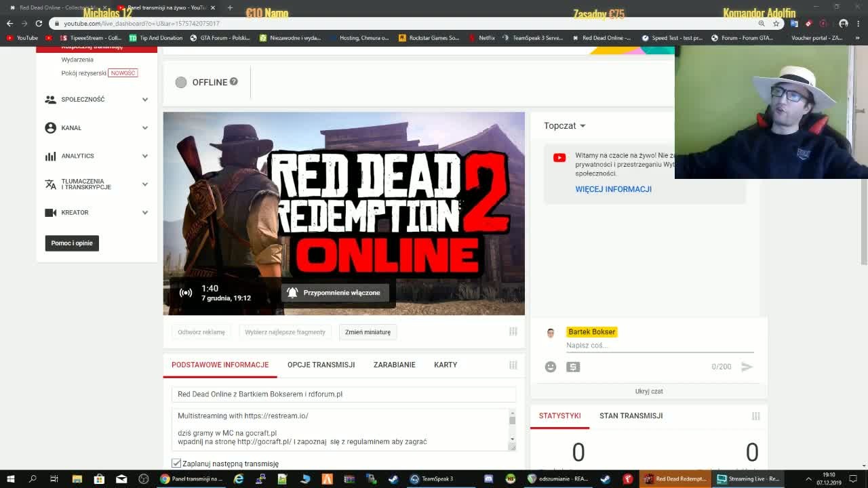Click the send message arrow icon
This screenshot has width=868, height=488.
(x=747, y=367)
